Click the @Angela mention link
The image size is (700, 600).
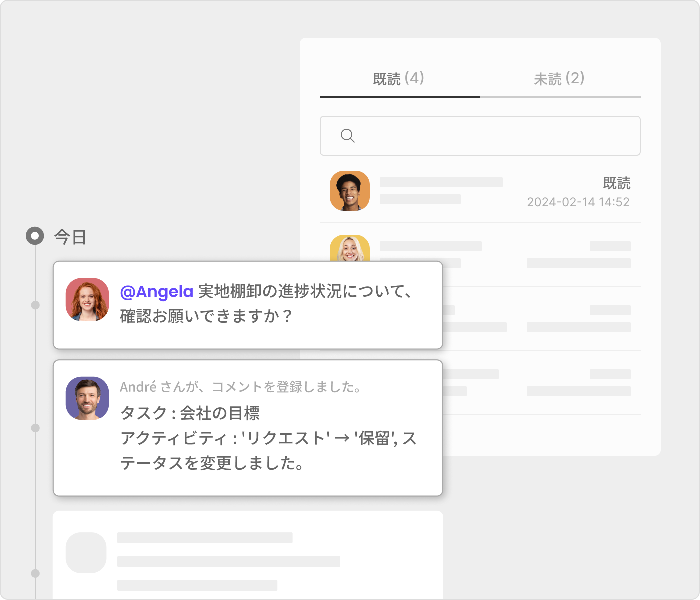click(x=157, y=292)
